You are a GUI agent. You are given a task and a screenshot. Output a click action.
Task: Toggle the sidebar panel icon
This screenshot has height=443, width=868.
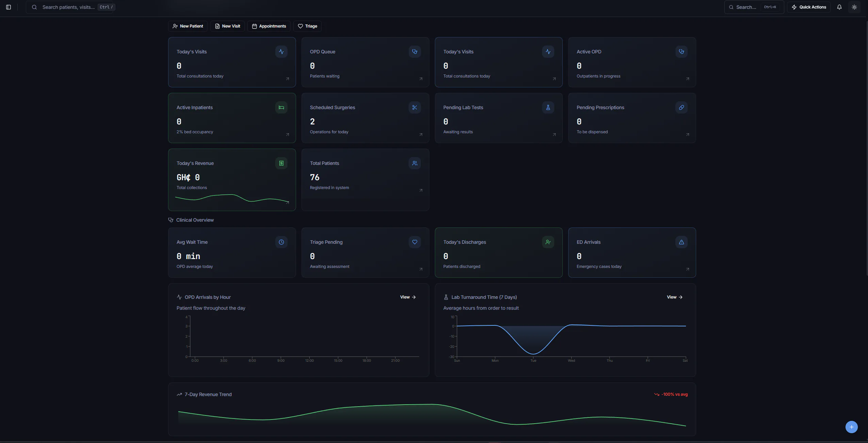click(x=9, y=7)
